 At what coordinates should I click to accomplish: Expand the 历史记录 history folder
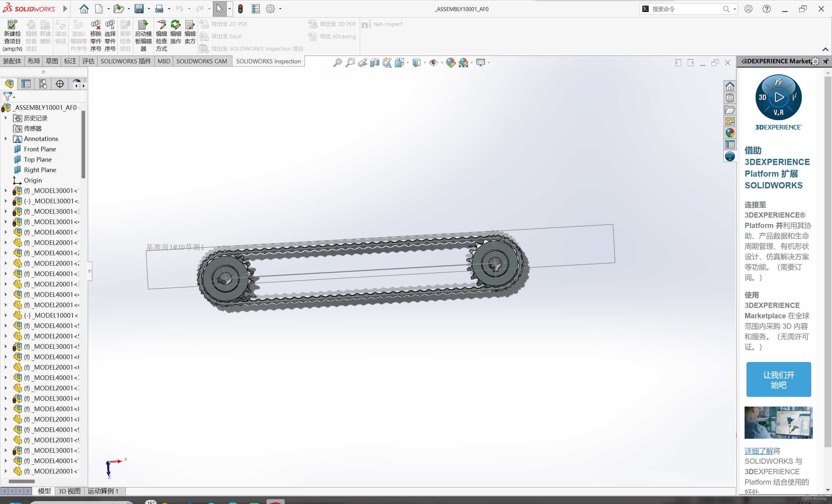[6, 118]
